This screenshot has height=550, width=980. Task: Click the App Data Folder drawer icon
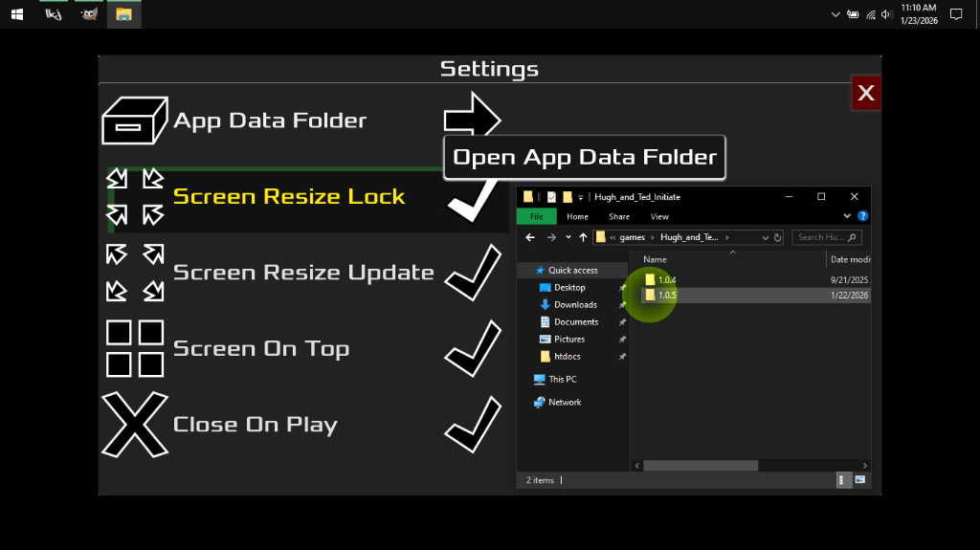(x=134, y=121)
